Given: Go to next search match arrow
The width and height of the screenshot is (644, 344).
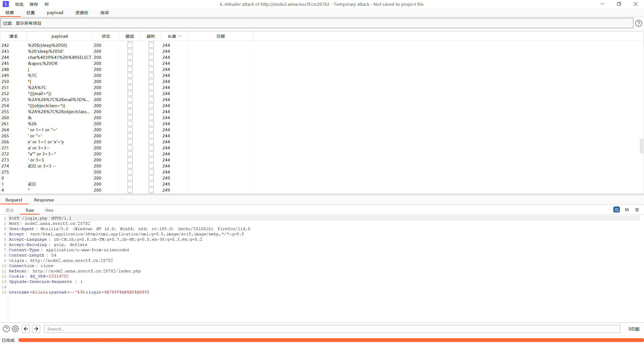Looking at the screenshot, I should click(36, 329).
